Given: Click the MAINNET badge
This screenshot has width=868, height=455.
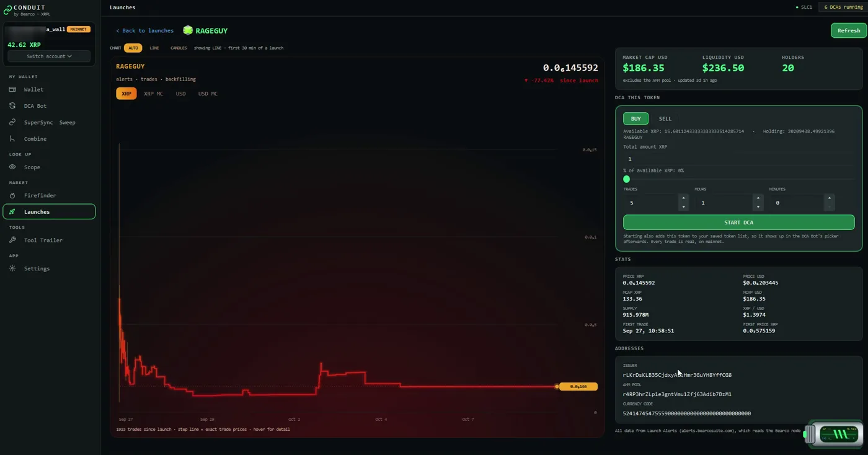Looking at the screenshot, I should pyautogui.click(x=79, y=29).
